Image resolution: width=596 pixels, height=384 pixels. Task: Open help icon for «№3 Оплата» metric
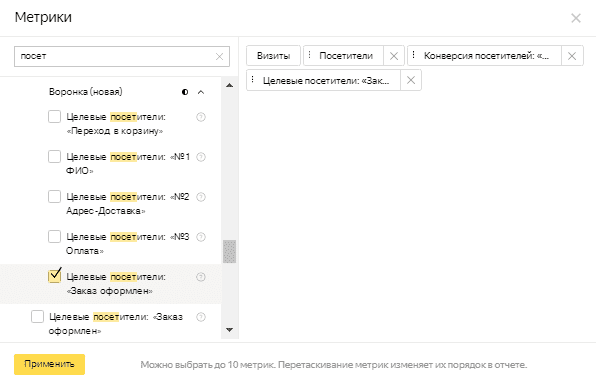pyautogui.click(x=201, y=237)
